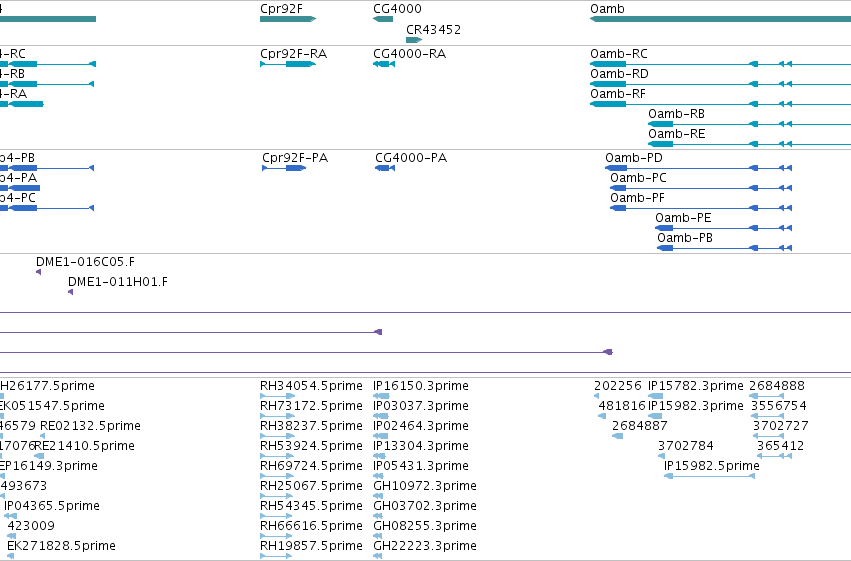Screen dimensions: 851x561
Task: Click the RH54345.5prime EST
Action: pos(276,517)
